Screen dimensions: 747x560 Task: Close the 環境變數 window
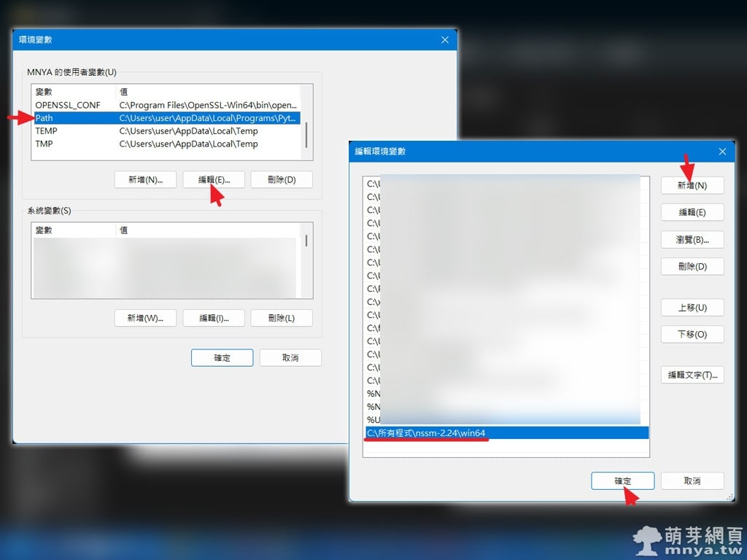(x=444, y=39)
